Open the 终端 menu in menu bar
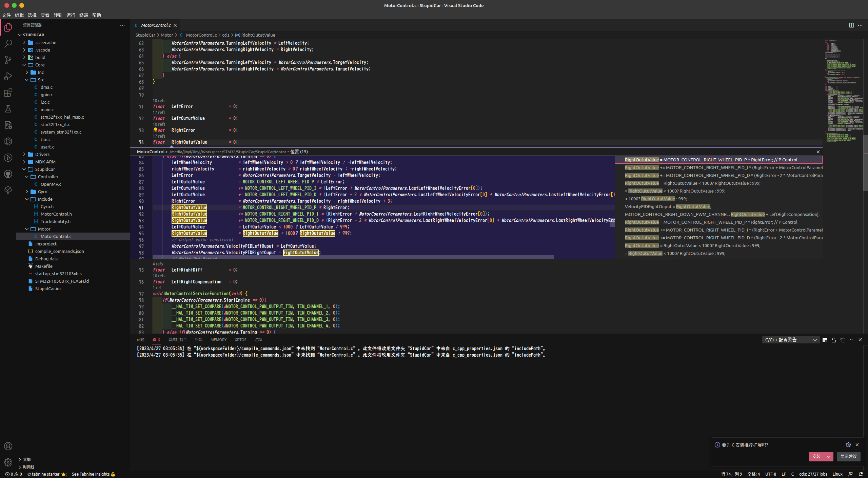Viewport: 868px width, 478px height. [83, 15]
